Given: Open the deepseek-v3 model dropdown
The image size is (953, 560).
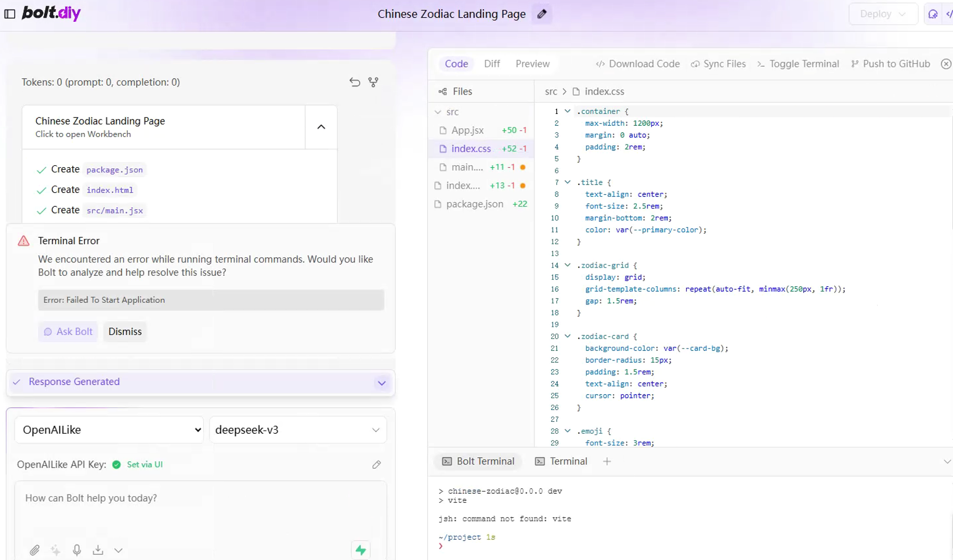Looking at the screenshot, I should tap(298, 430).
